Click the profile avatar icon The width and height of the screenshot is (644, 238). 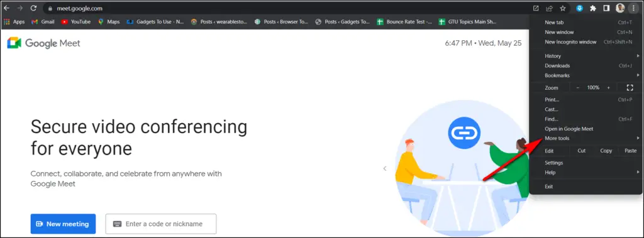coord(619,8)
